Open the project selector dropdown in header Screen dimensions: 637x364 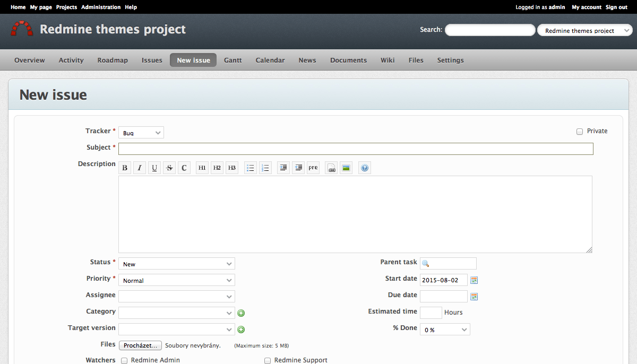click(585, 30)
